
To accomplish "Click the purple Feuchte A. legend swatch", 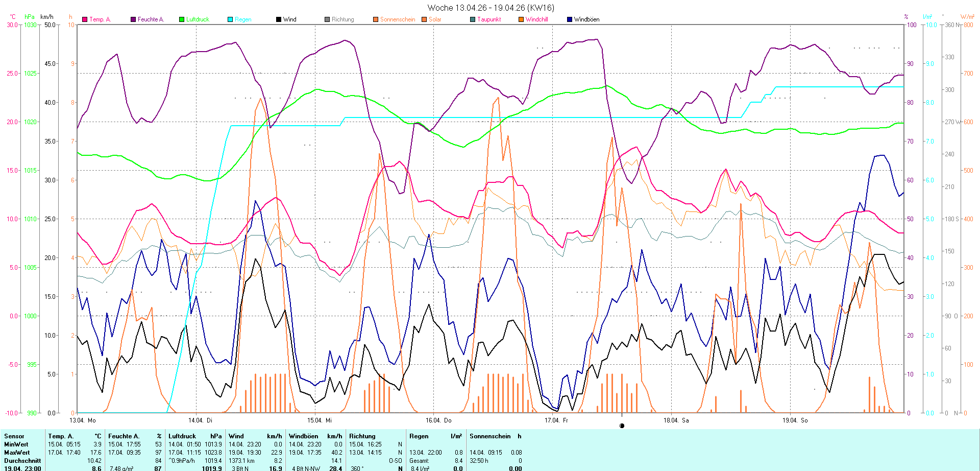I will pyautogui.click(x=133, y=19).
